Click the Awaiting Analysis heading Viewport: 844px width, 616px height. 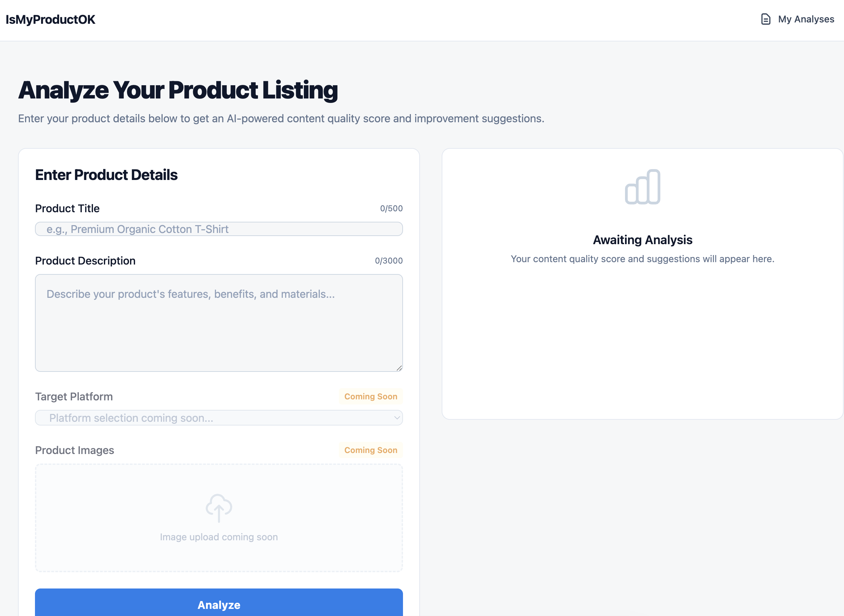coord(642,240)
